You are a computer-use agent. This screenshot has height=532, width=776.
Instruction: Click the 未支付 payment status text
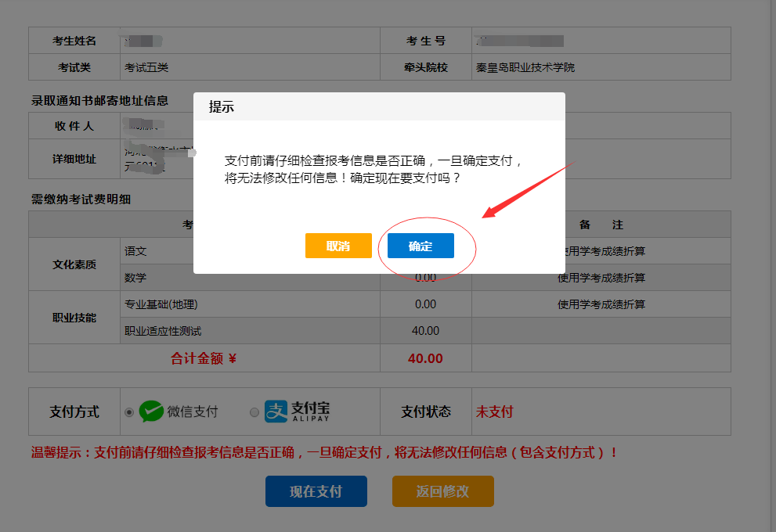493,411
